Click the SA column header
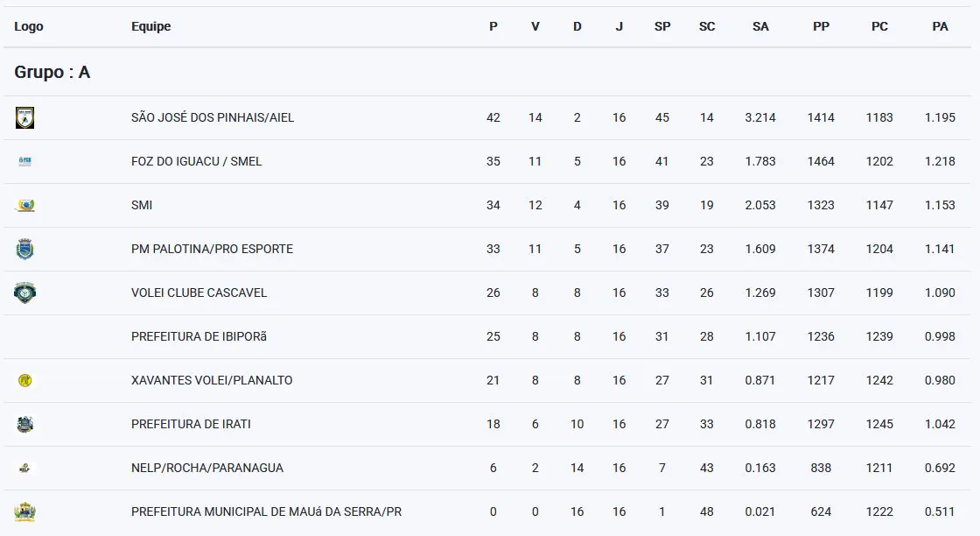This screenshot has height=536, width=980. (760, 26)
